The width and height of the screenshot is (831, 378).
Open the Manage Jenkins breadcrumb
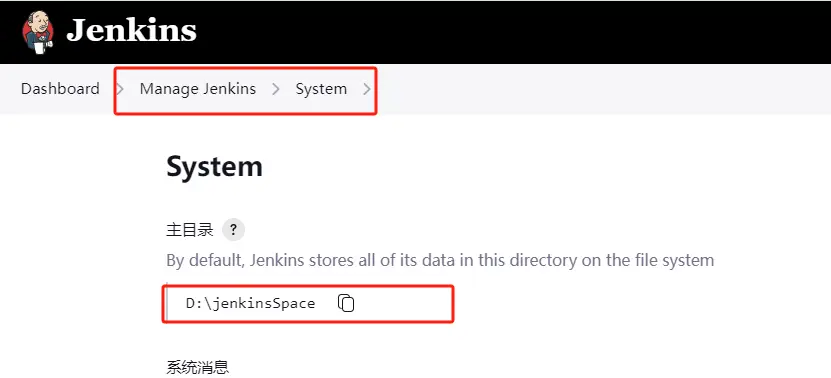point(198,89)
